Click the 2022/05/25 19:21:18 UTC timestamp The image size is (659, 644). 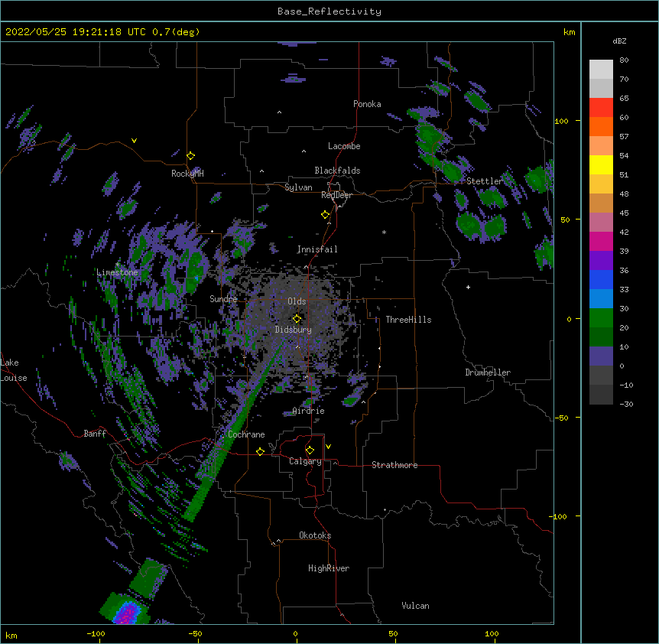[75, 32]
